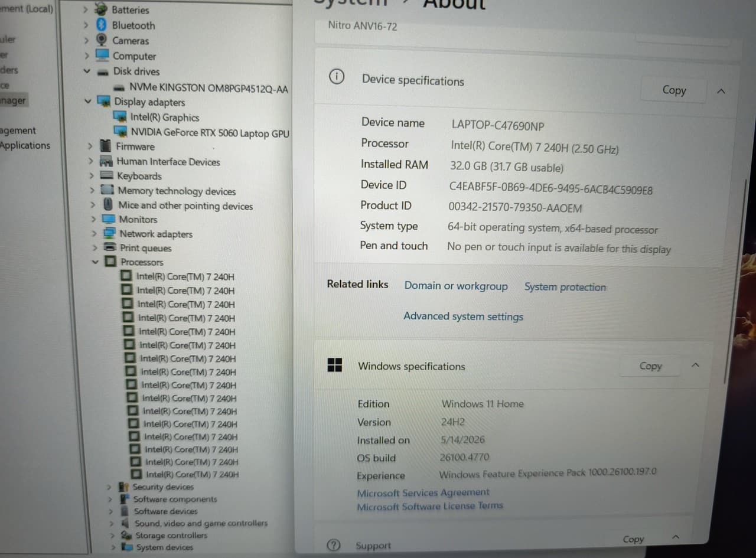756x558 pixels.
Task: Click the Bluetooth icon in Device Manager
Action: (x=102, y=25)
